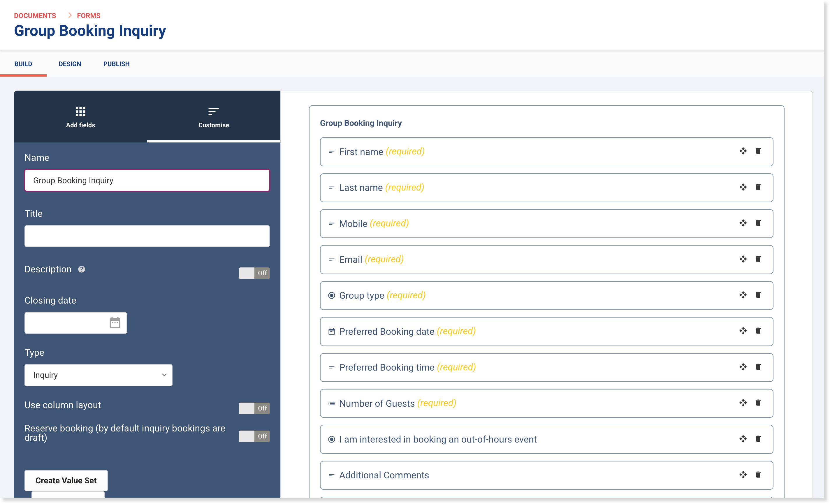This screenshot has height=504, width=830.
Task: Click the Add fields grid icon
Action: click(x=80, y=111)
